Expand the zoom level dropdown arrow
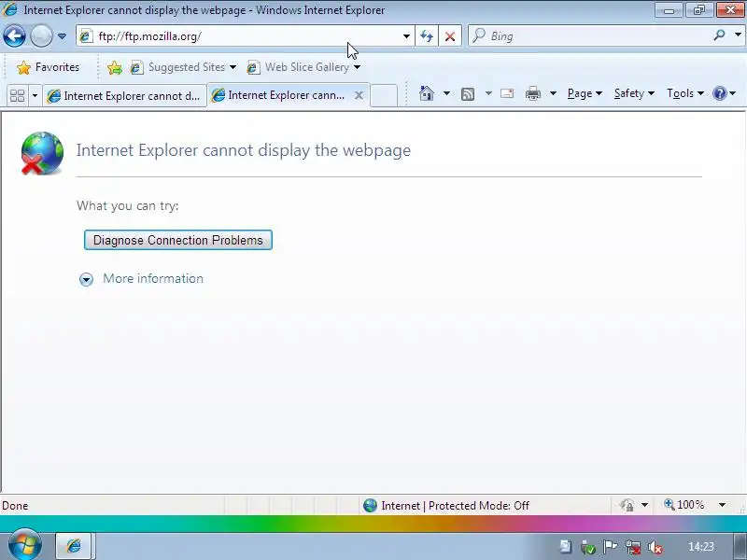This screenshot has height=560, width=747. click(722, 505)
